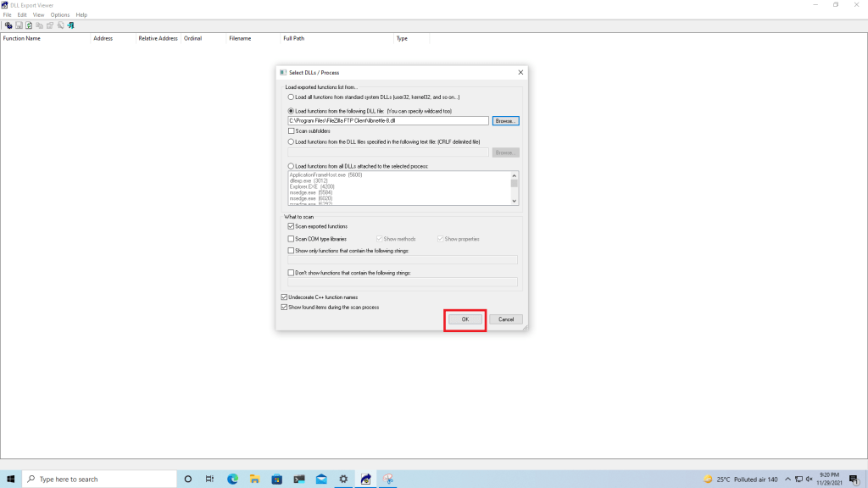Open File Explorer from the taskbar
This screenshot has width=868, height=488.
click(254, 479)
